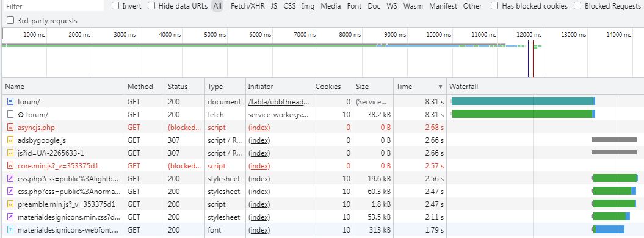Click the 38.2 kB size cell

click(380, 115)
